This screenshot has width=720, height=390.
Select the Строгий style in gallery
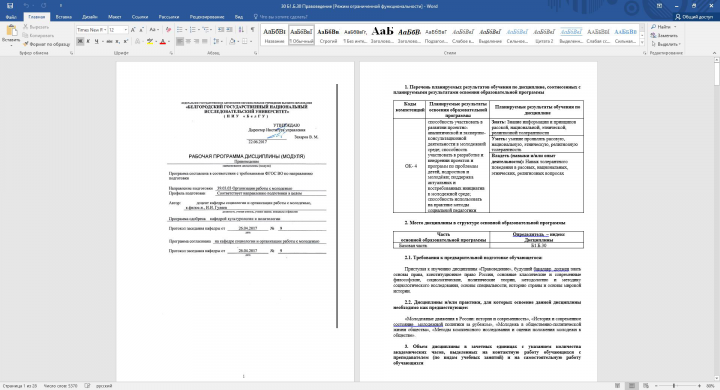click(328, 35)
